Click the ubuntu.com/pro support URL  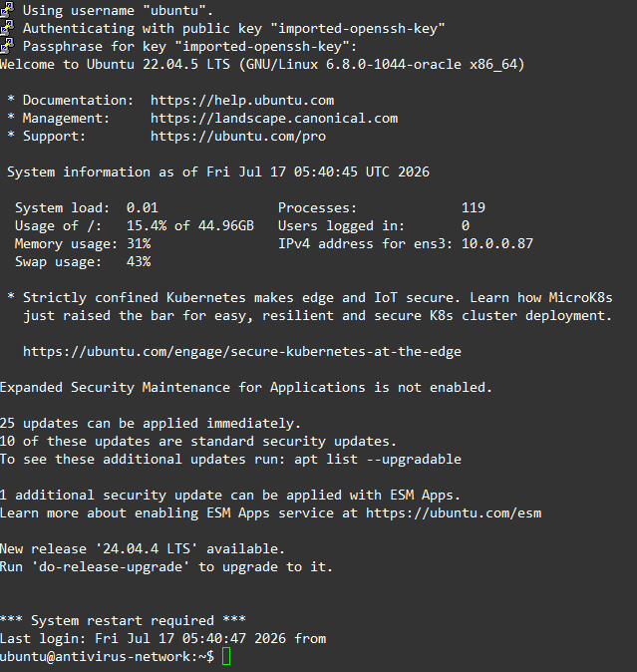click(x=238, y=137)
